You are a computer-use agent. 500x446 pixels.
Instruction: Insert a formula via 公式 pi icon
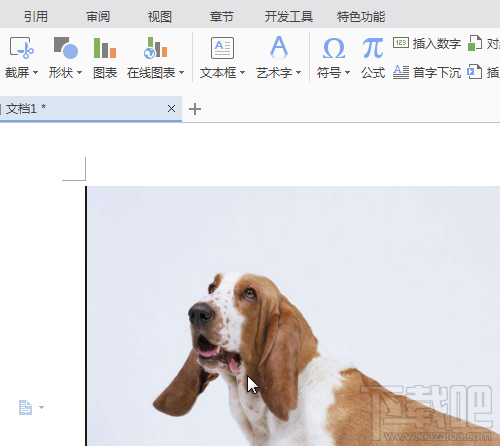pyautogui.click(x=373, y=48)
